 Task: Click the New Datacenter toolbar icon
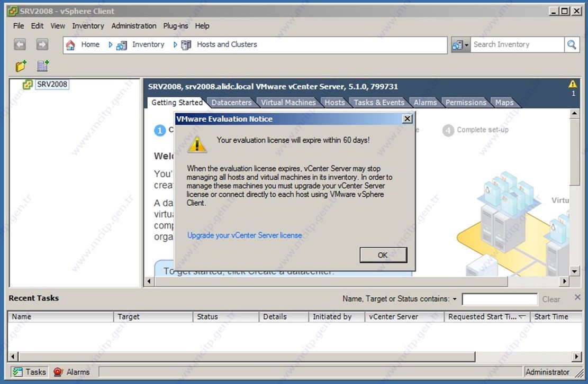click(43, 66)
